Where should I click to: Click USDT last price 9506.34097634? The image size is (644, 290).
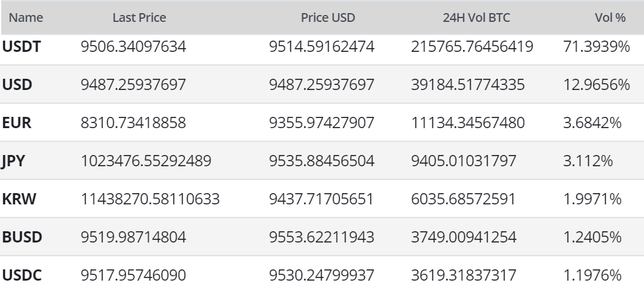[133, 46]
